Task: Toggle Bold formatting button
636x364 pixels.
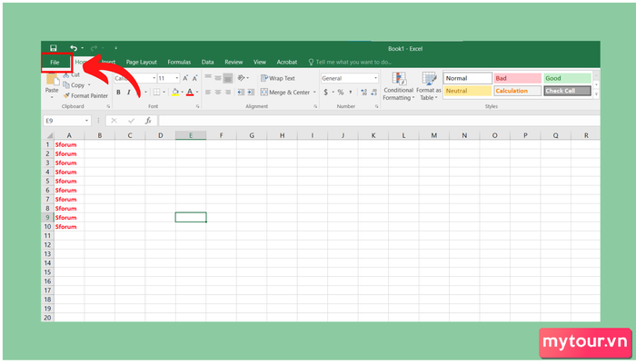Action: (118, 93)
